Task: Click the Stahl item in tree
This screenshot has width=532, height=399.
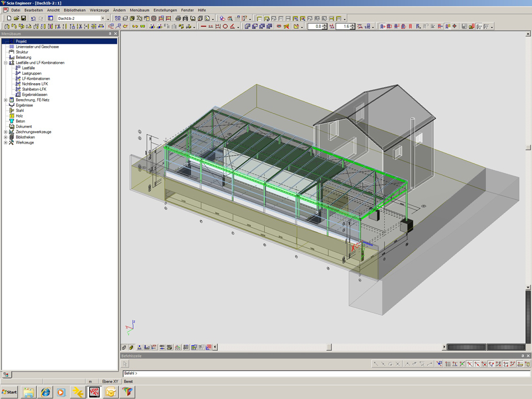Action: [20, 110]
